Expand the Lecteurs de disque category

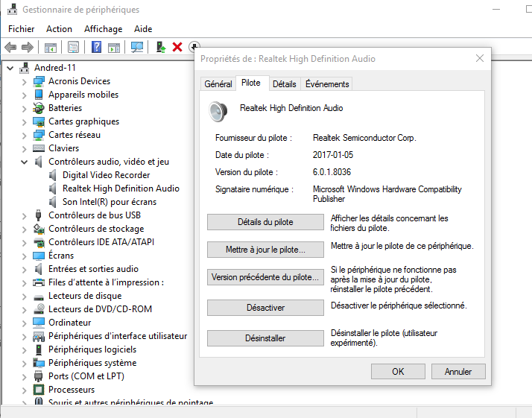[24, 297]
